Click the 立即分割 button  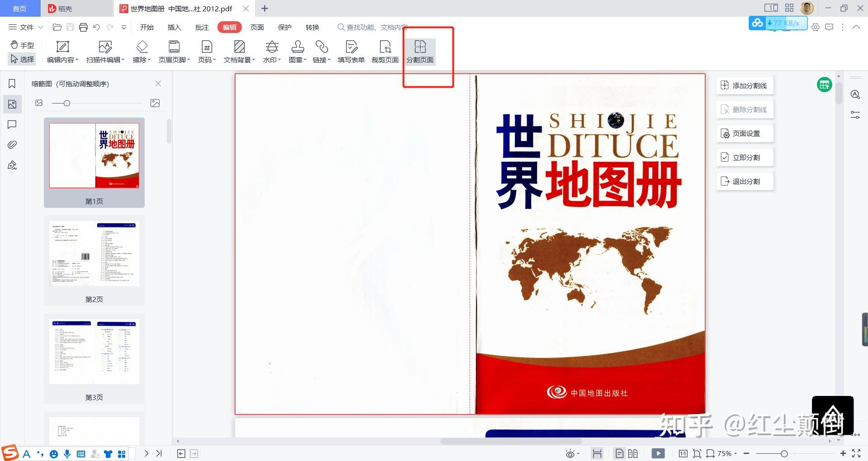pos(745,157)
